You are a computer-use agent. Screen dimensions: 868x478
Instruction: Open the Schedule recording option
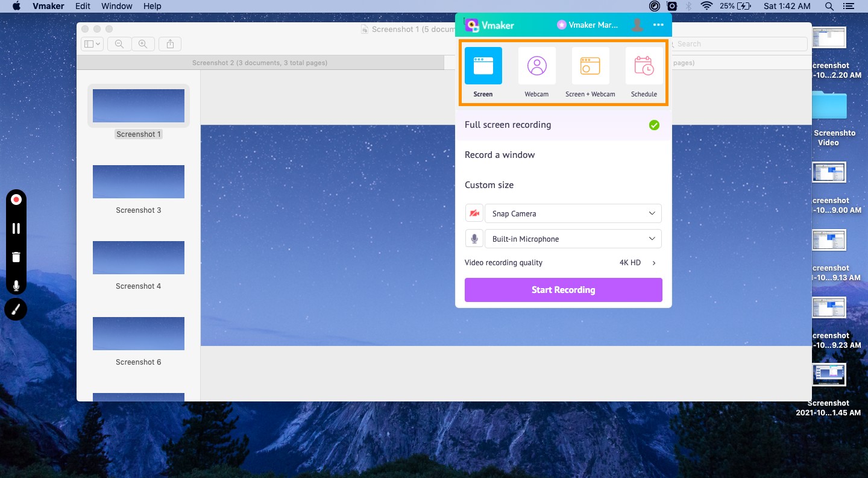[644, 66]
